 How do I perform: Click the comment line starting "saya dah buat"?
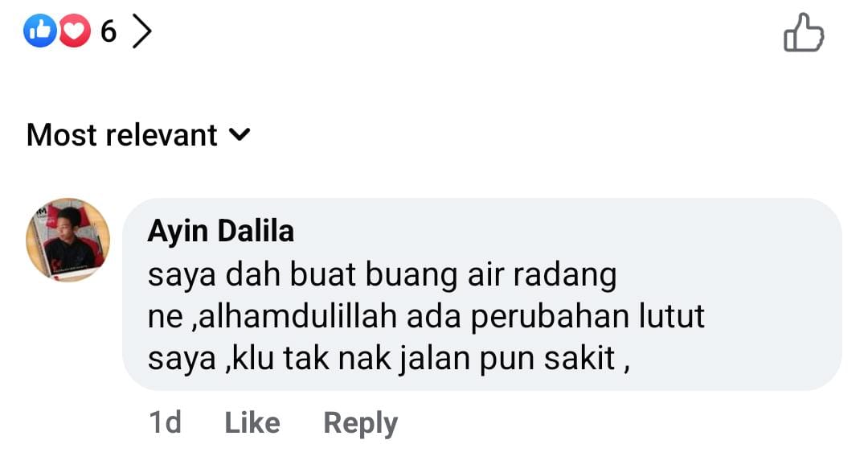[x=382, y=275]
